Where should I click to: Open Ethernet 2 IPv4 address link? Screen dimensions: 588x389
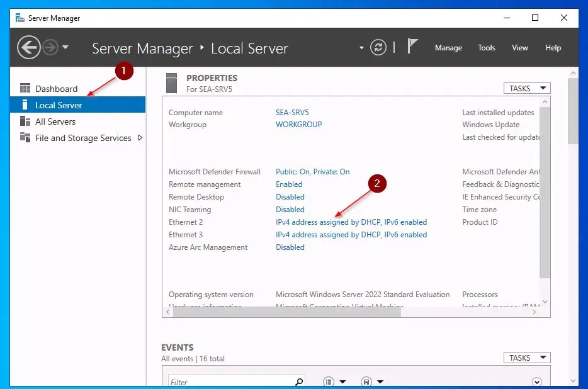[x=351, y=222]
